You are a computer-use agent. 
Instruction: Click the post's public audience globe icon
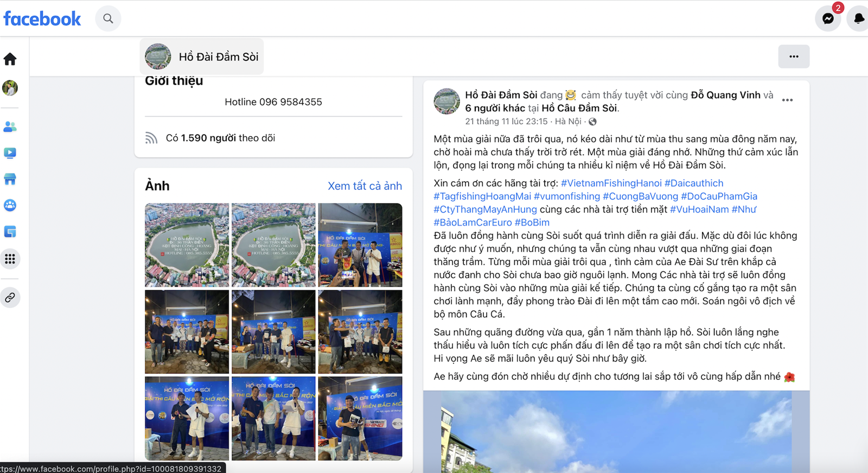click(592, 122)
